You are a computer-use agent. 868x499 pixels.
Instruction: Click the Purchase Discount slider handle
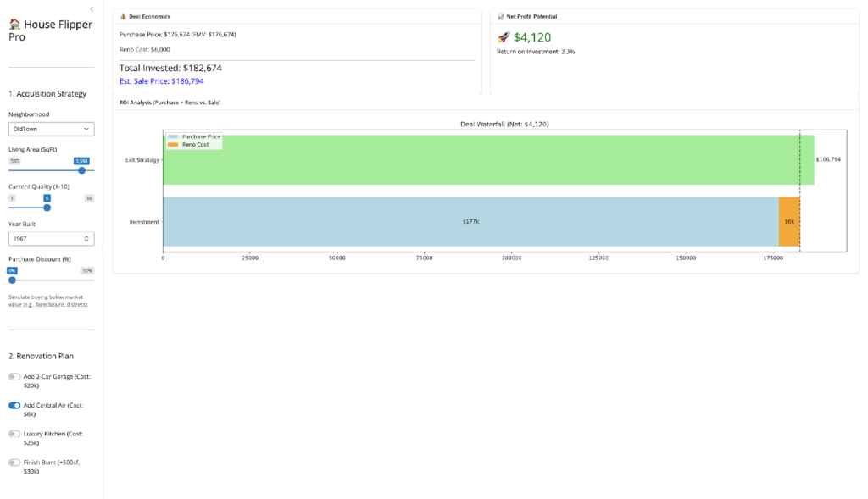coord(12,280)
